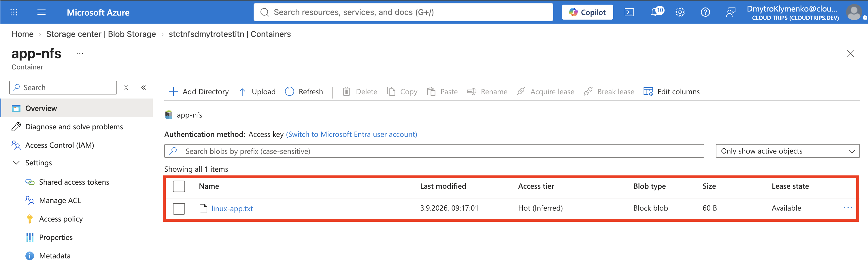Click Add Directory in the toolbar
868x280 pixels.
(x=199, y=92)
